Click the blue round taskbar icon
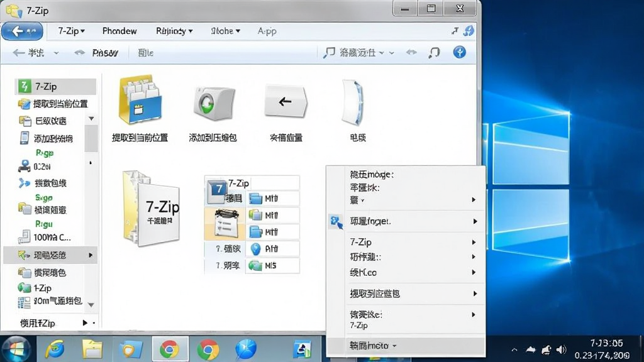644x362 pixels. 246,349
